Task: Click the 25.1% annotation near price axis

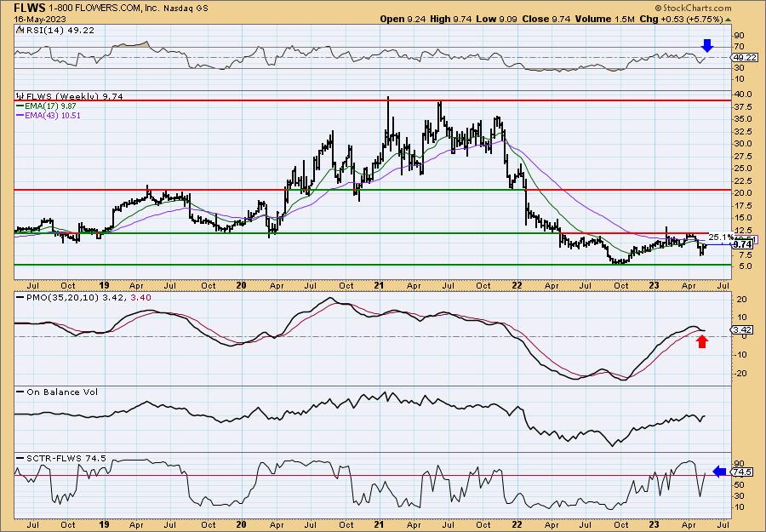Action: [721, 237]
